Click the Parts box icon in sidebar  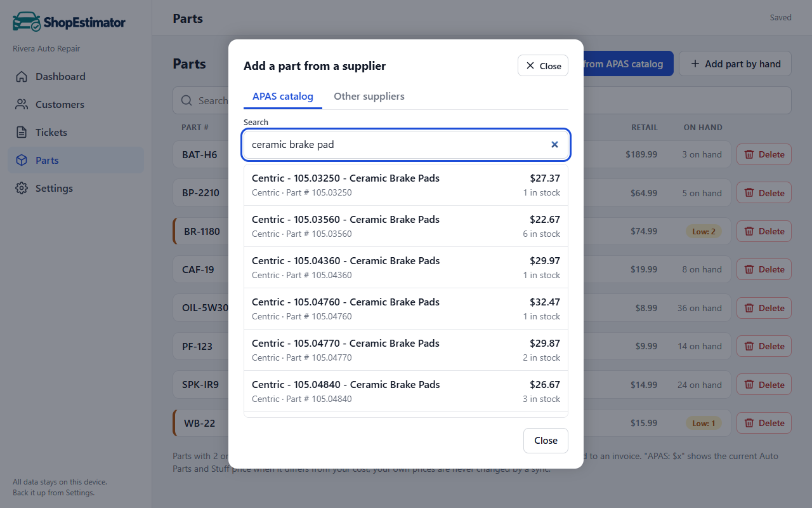[x=22, y=161]
